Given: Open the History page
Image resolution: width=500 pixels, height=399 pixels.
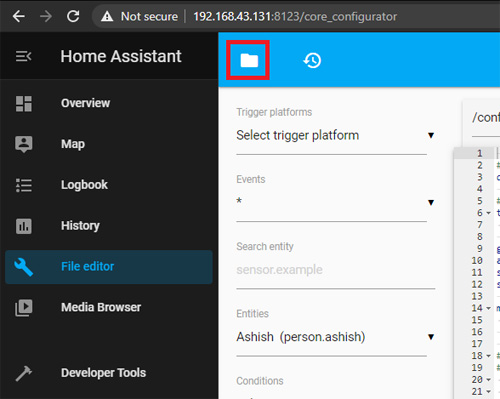Looking at the screenshot, I should tap(80, 226).
